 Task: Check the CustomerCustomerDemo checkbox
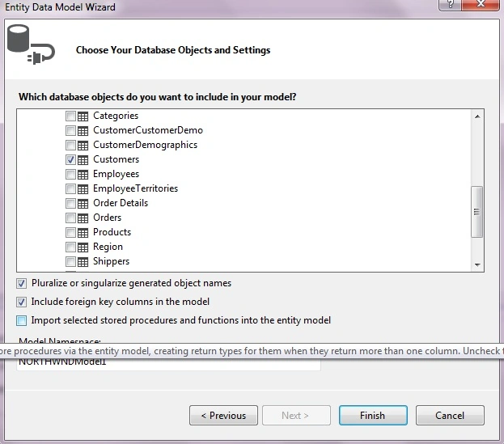(x=70, y=130)
